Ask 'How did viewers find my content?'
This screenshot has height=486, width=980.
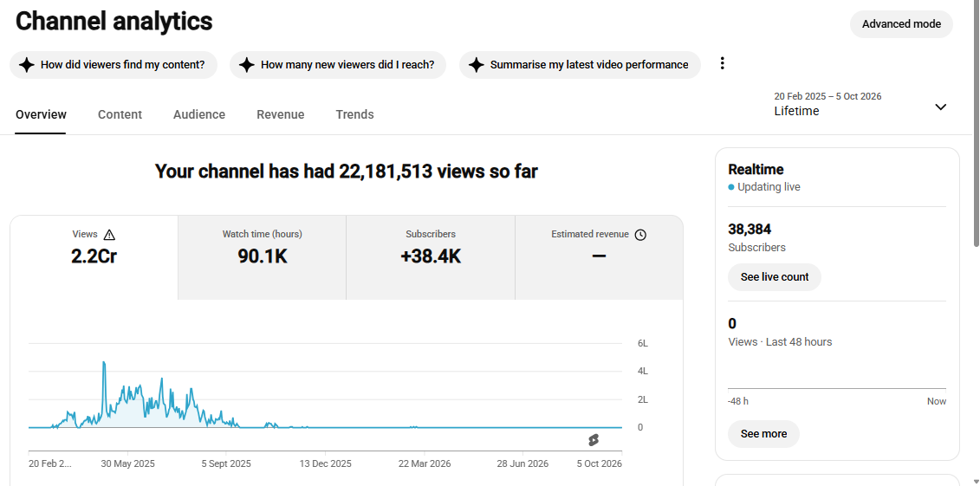tap(114, 64)
